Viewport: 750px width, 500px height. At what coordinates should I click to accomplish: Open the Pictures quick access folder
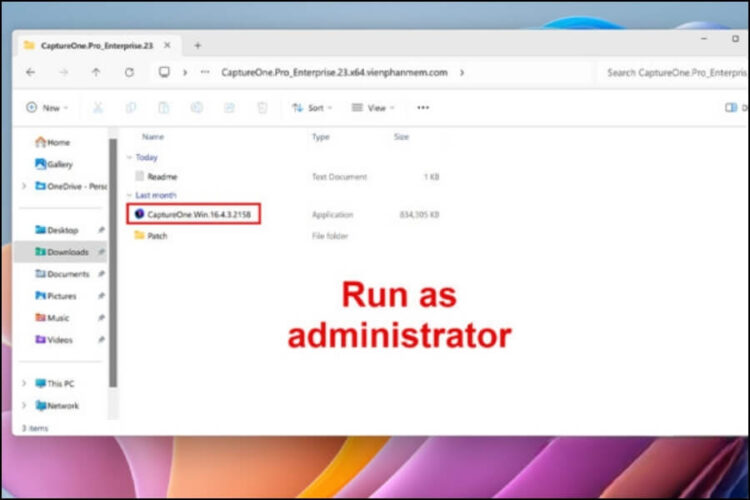55,296
